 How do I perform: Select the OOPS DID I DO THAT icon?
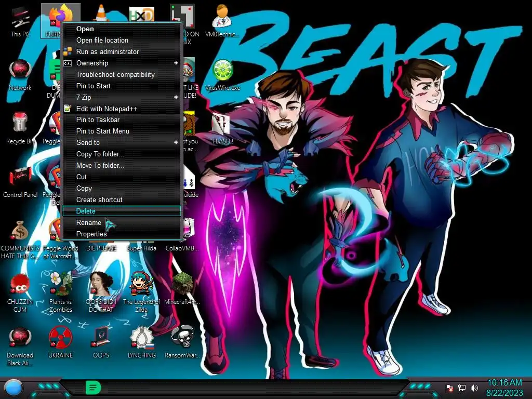coord(101,293)
